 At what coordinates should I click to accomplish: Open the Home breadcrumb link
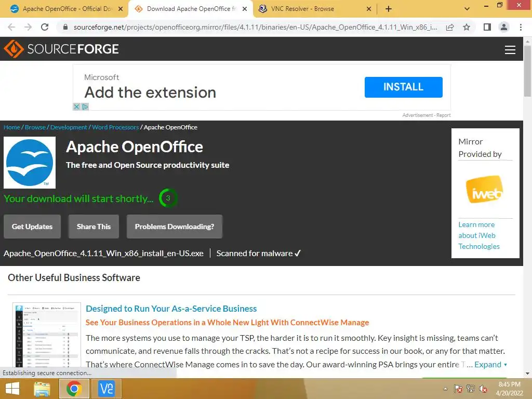12,127
